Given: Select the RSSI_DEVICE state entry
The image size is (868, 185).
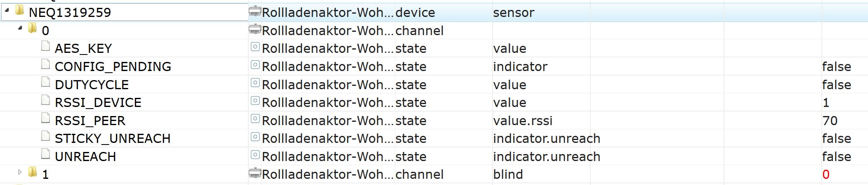Looking at the screenshot, I should click(98, 102).
